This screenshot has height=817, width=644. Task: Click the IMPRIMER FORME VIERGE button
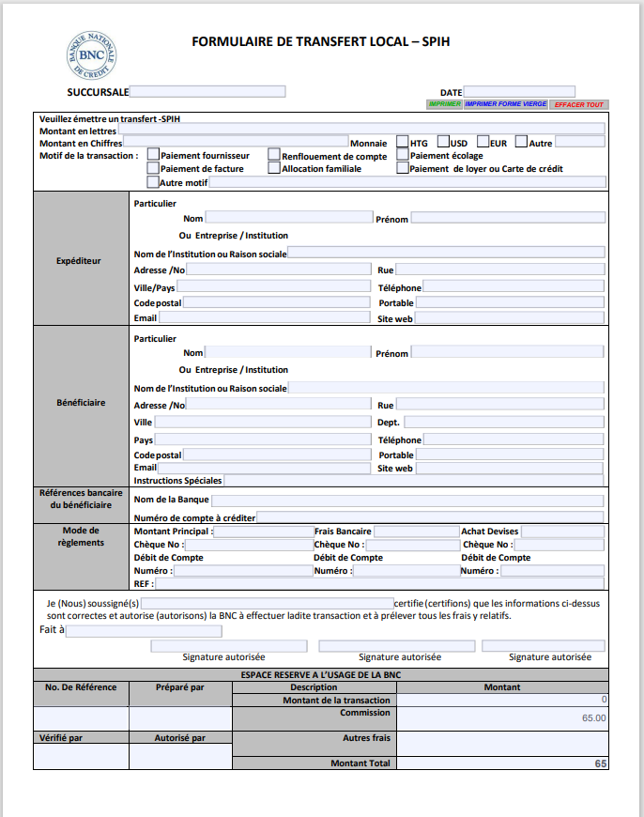(505, 104)
